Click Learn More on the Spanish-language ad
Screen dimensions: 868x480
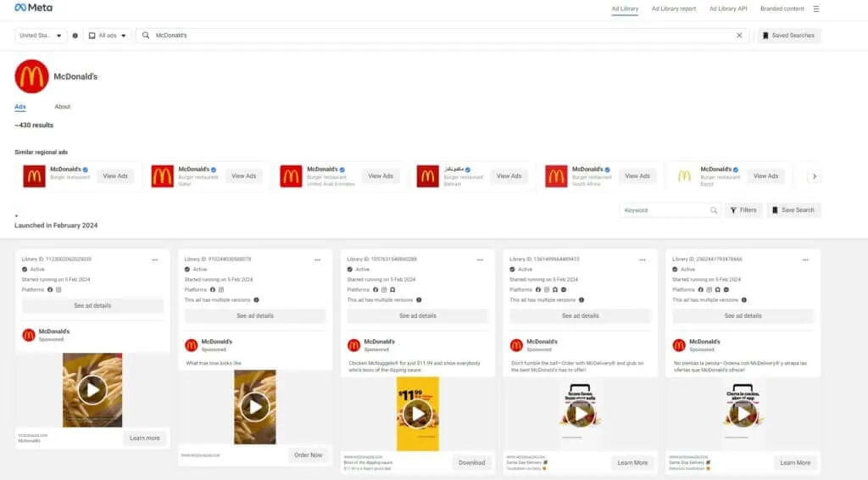click(x=795, y=463)
